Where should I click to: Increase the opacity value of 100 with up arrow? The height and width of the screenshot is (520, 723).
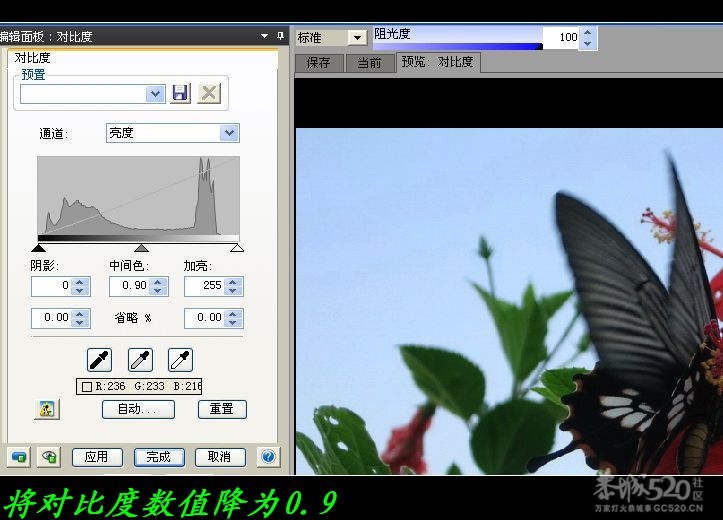(x=587, y=33)
